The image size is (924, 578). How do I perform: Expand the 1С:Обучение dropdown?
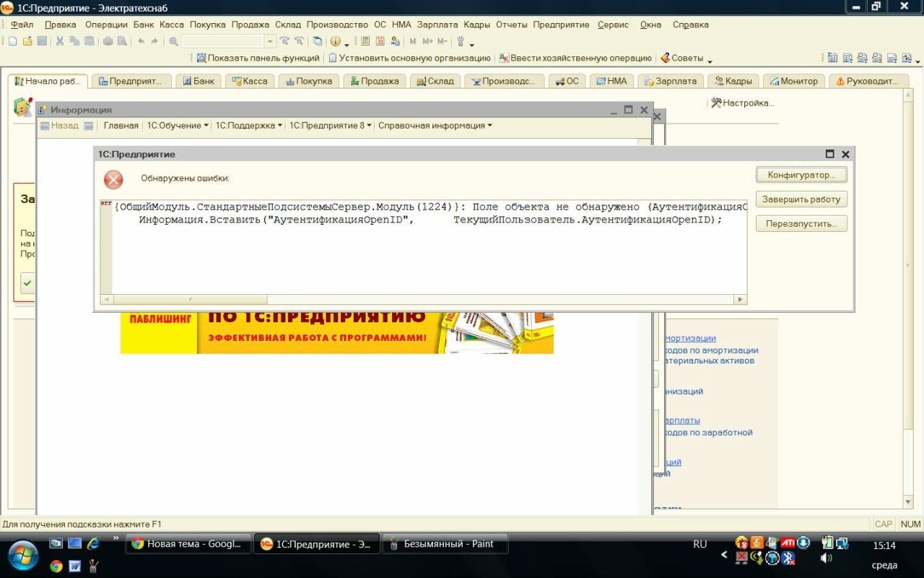coord(178,126)
